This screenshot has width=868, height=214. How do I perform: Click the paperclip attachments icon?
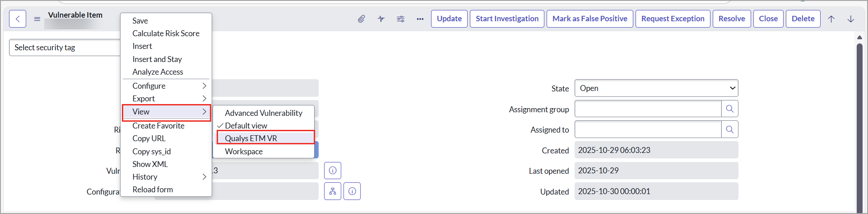(361, 19)
